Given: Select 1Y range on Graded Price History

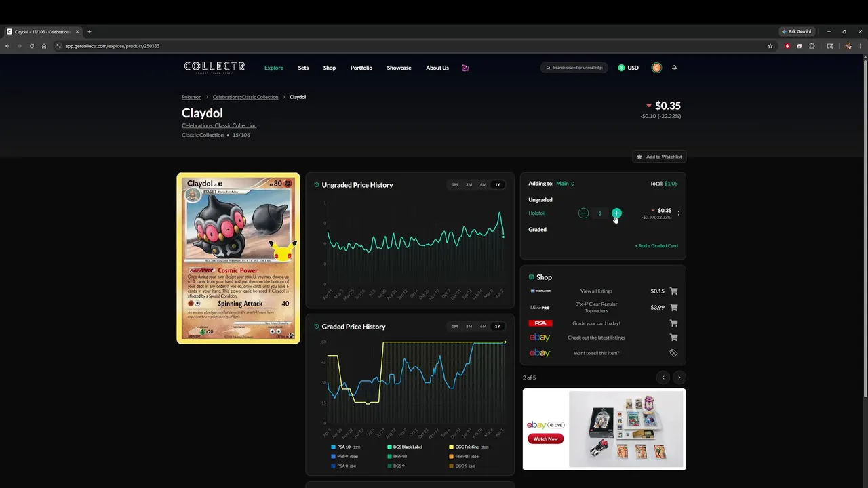Looking at the screenshot, I should click(x=497, y=327).
